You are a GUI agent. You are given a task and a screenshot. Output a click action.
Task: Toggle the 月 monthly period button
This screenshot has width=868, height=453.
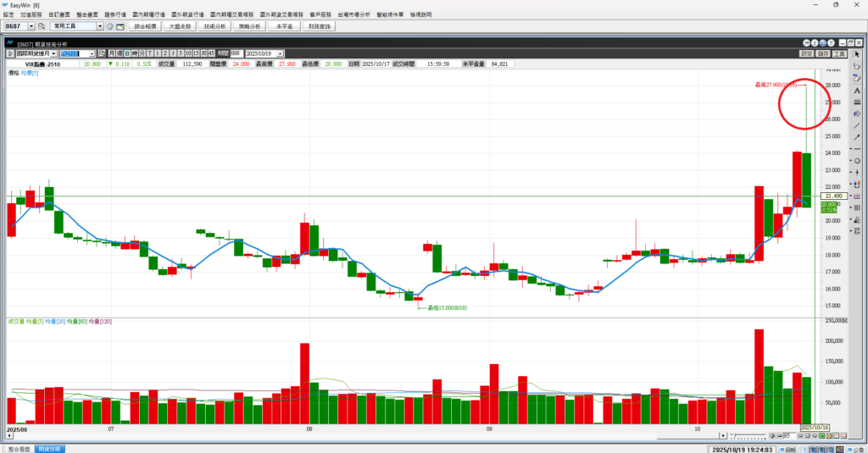coord(110,53)
